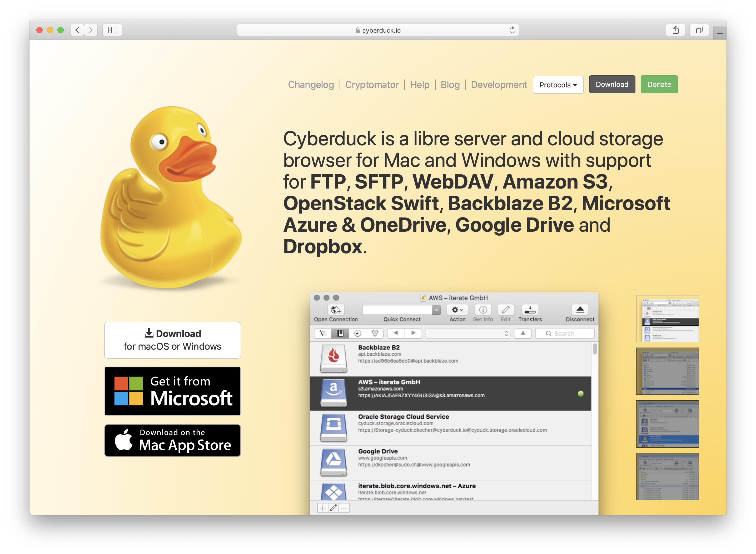Select the first screenshot thumbnail

pos(667,318)
